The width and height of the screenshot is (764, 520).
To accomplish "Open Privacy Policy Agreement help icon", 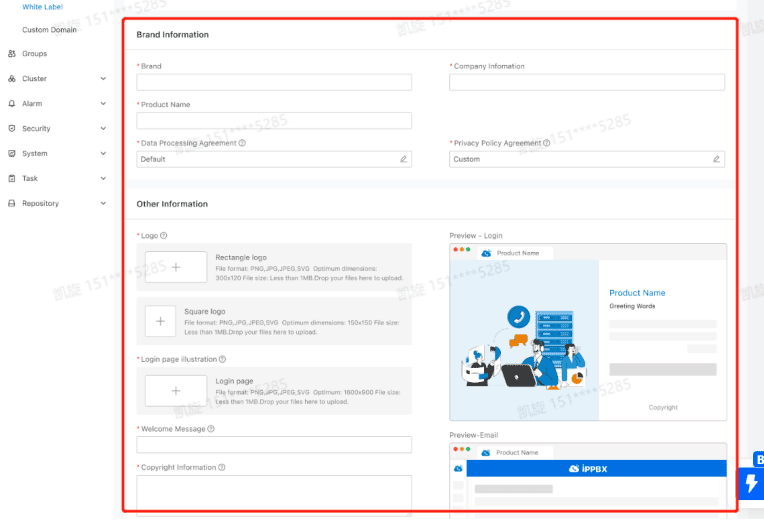I will point(547,143).
